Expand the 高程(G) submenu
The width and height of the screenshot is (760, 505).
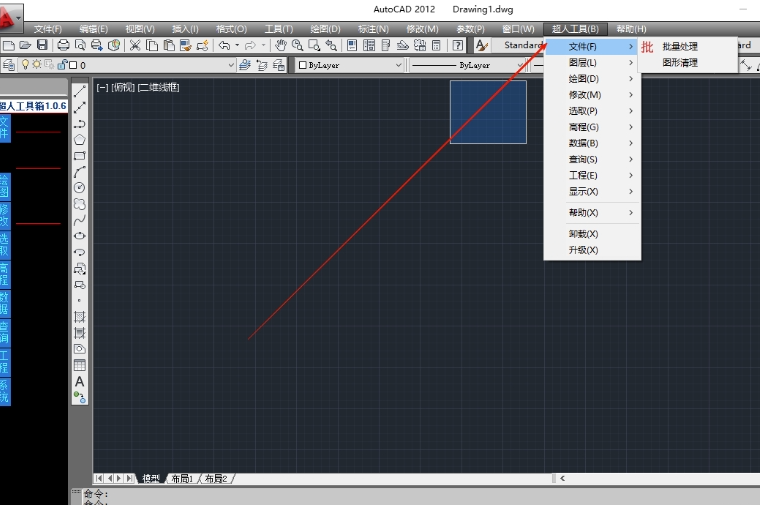click(x=592, y=127)
